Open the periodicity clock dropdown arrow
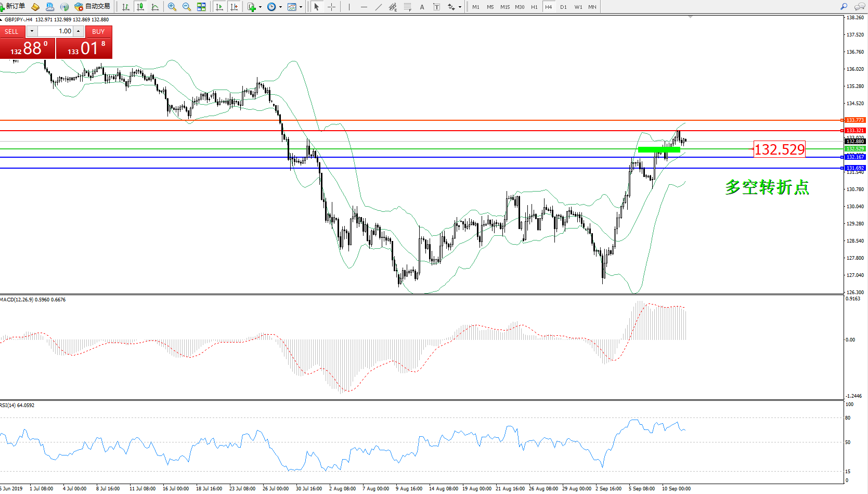The height and width of the screenshot is (494, 868). click(280, 7)
